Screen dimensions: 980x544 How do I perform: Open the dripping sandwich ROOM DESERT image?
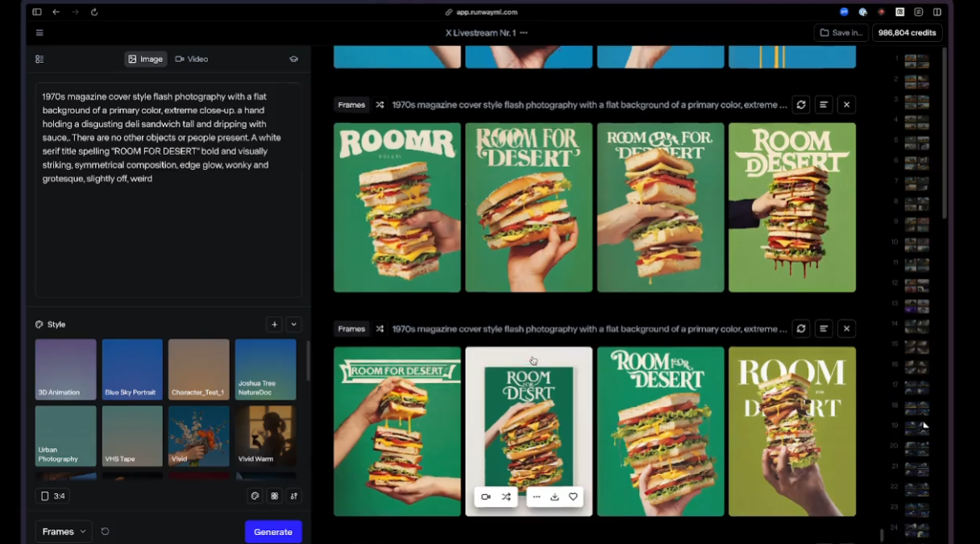click(792, 207)
